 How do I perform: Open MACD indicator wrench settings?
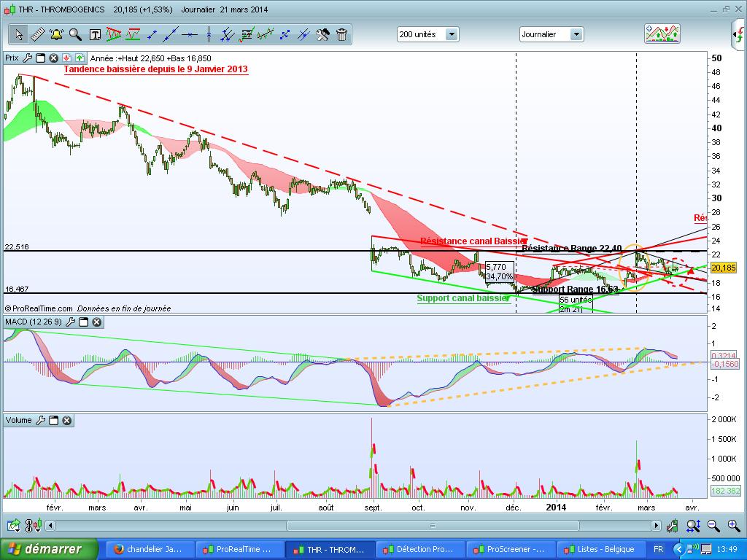[71, 322]
